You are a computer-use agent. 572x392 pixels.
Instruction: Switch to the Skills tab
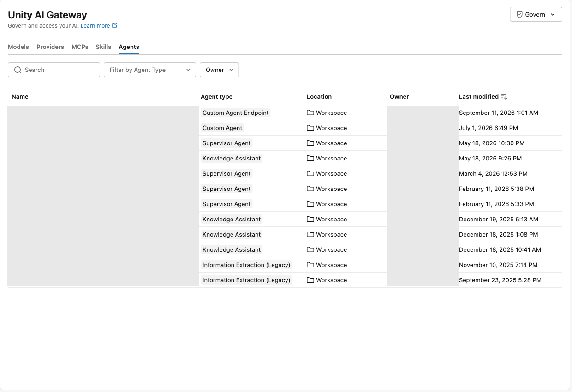coord(103,47)
